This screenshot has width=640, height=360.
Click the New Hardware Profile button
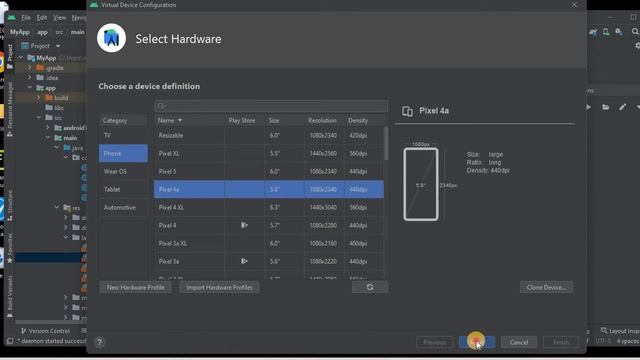tap(136, 287)
